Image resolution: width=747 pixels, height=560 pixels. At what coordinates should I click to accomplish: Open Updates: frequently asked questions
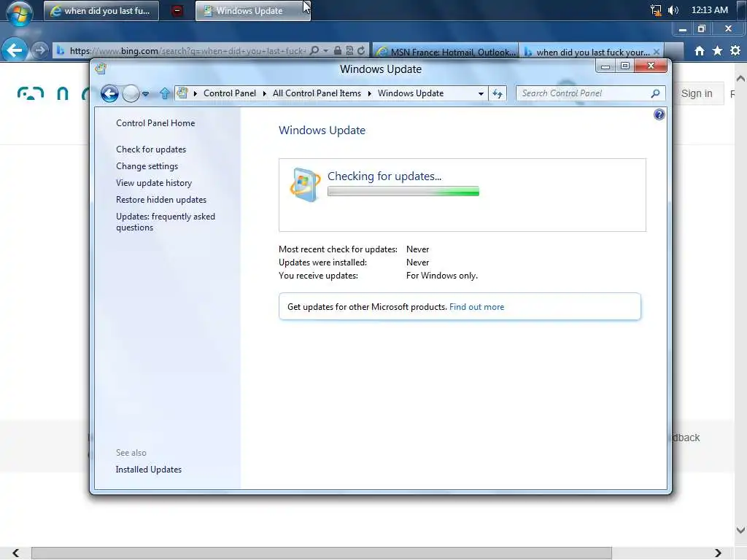pos(166,222)
